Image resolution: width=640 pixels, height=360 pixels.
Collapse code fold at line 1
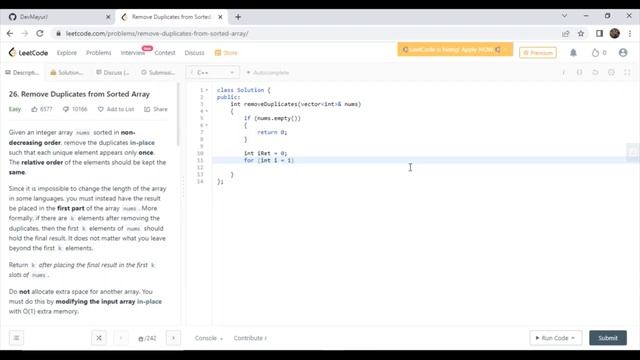click(x=207, y=90)
